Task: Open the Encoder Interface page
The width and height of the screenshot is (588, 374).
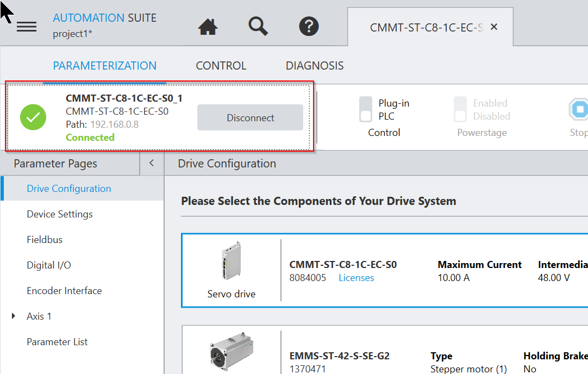Action: click(x=64, y=291)
